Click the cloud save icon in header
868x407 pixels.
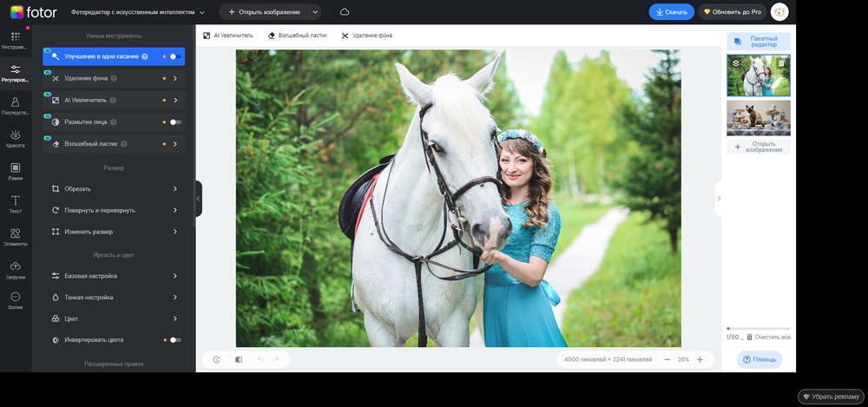345,12
